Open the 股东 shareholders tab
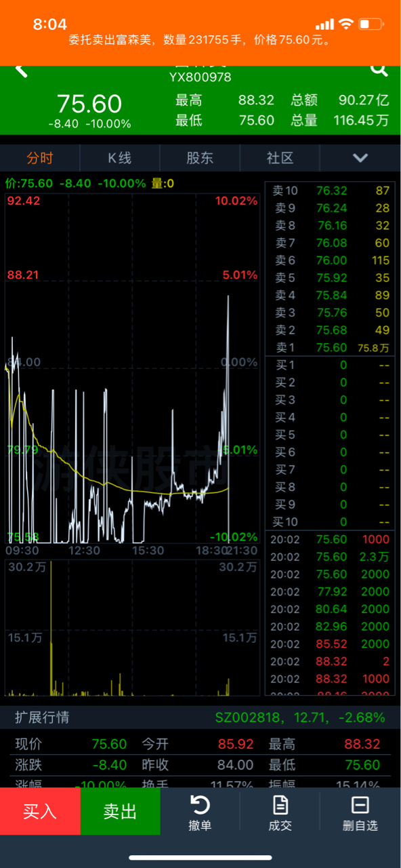Screen dimensions: 401x868 tap(200, 158)
